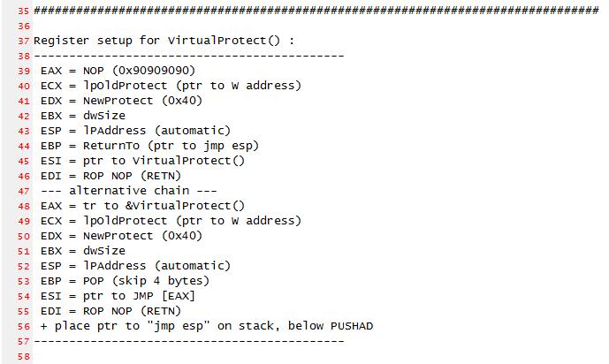Click the "EAX = tr to &VirtualProtect()" line

(142, 206)
